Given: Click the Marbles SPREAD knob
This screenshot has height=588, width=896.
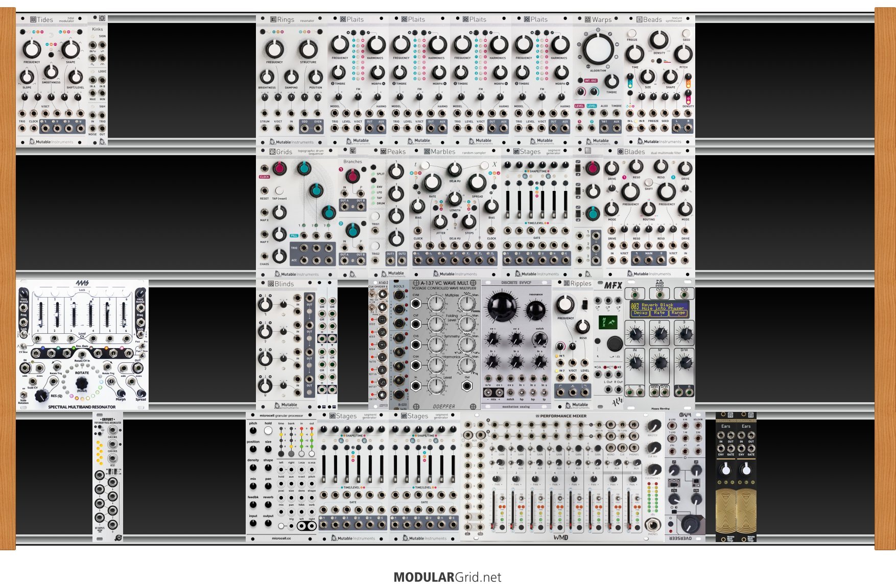Looking at the screenshot, I should pyautogui.click(x=477, y=182).
